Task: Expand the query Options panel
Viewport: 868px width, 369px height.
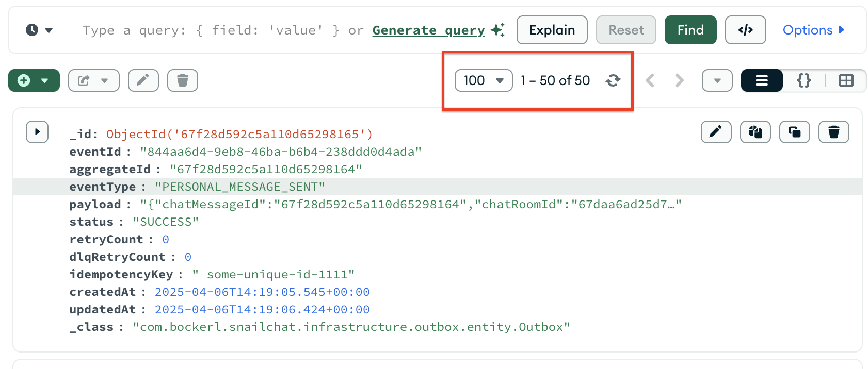Action: tap(813, 30)
